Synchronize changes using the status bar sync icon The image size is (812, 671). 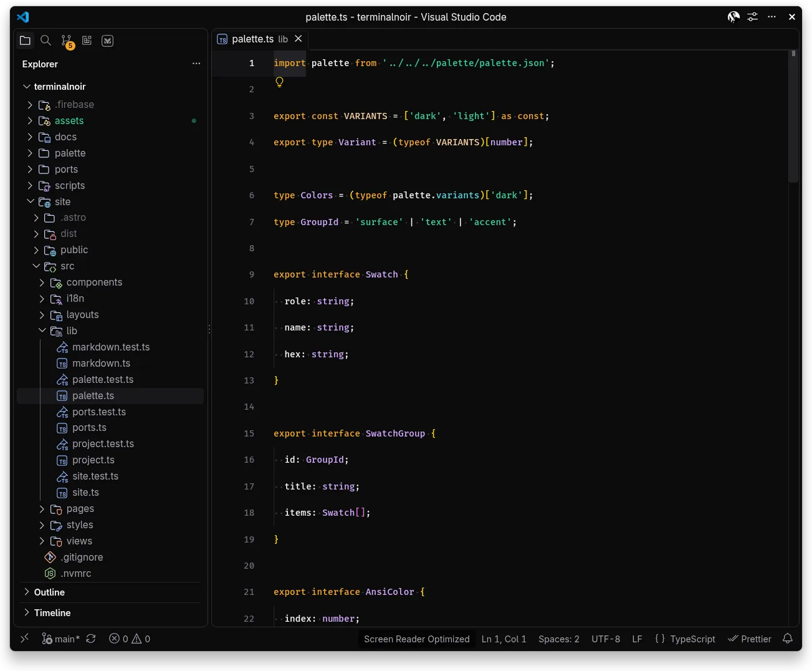click(91, 639)
